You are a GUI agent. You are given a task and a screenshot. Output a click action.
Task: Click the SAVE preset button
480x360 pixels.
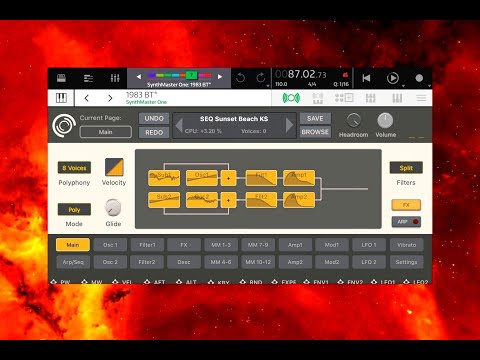point(315,118)
